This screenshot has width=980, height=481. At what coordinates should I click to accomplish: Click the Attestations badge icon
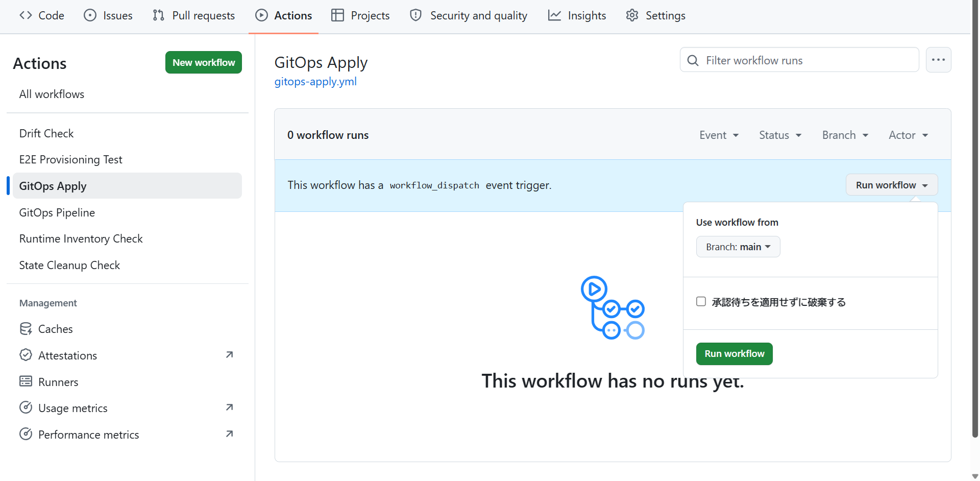(x=26, y=355)
